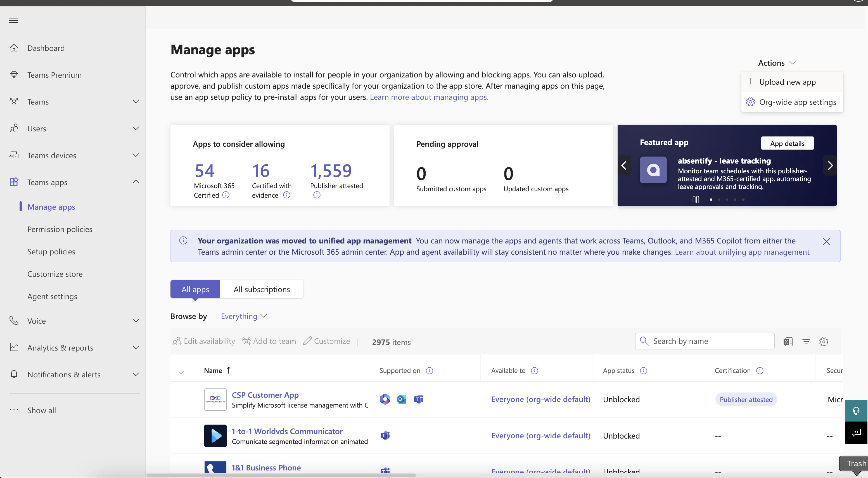Expand the Users sidebar section
The height and width of the screenshot is (478, 868).
[x=136, y=128]
